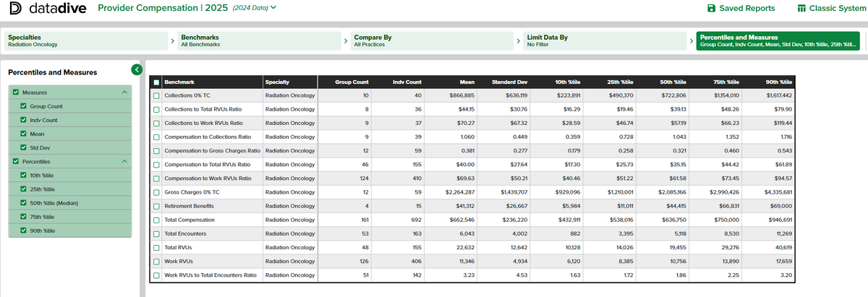This screenshot has width=868, height=297.
Task: Check the select-all box in table header
Action: coord(157,82)
